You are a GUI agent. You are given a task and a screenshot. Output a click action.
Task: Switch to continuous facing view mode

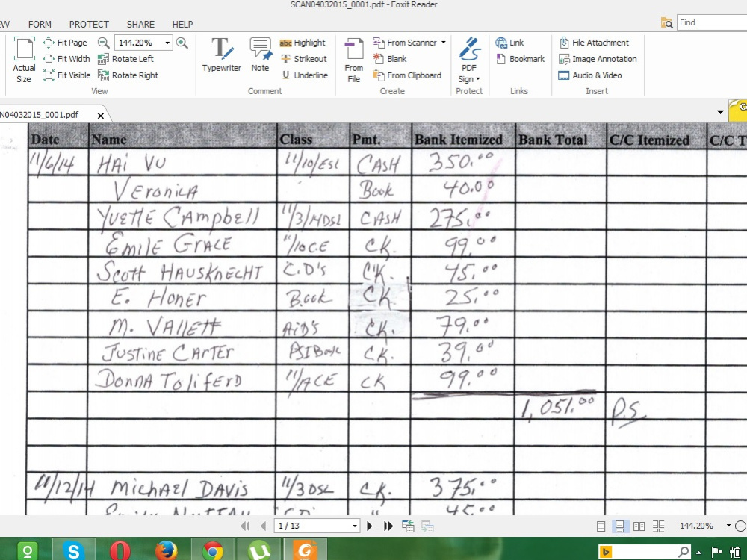(x=658, y=526)
